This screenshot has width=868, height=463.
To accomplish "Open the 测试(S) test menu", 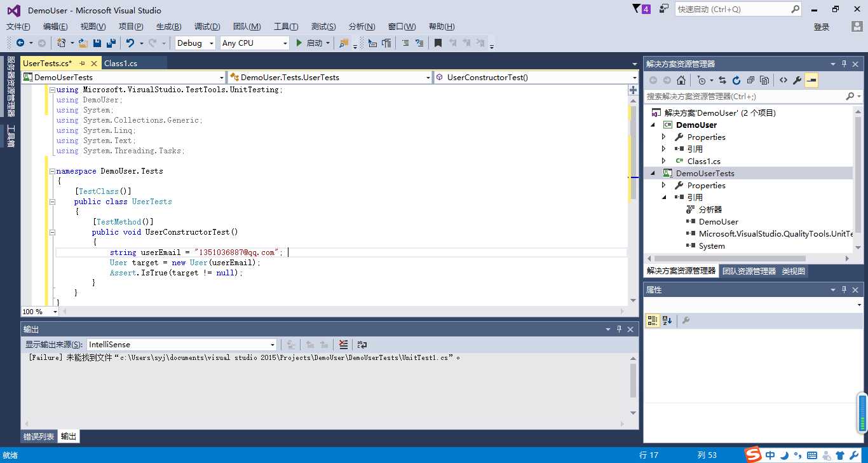I will click(323, 26).
